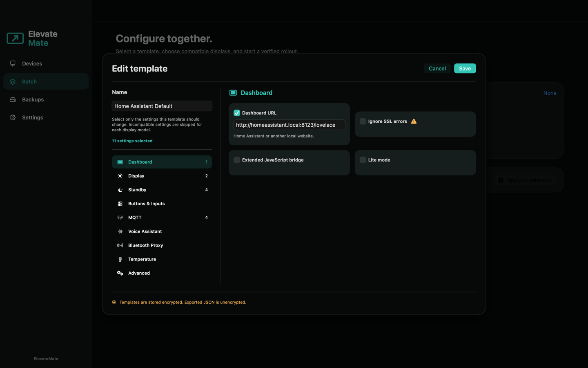Select the Dashboard category tab
Image resolution: width=588 pixels, height=368 pixels.
pos(162,162)
